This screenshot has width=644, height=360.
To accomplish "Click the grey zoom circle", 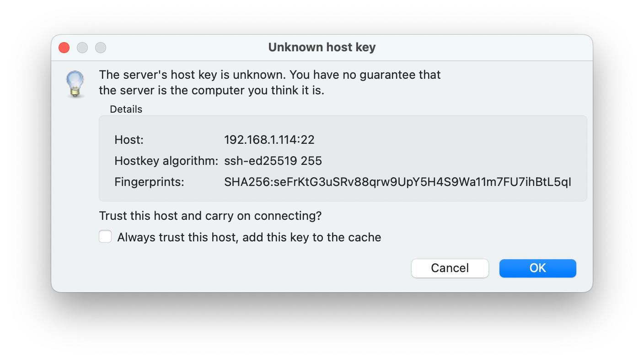I will 100,47.
